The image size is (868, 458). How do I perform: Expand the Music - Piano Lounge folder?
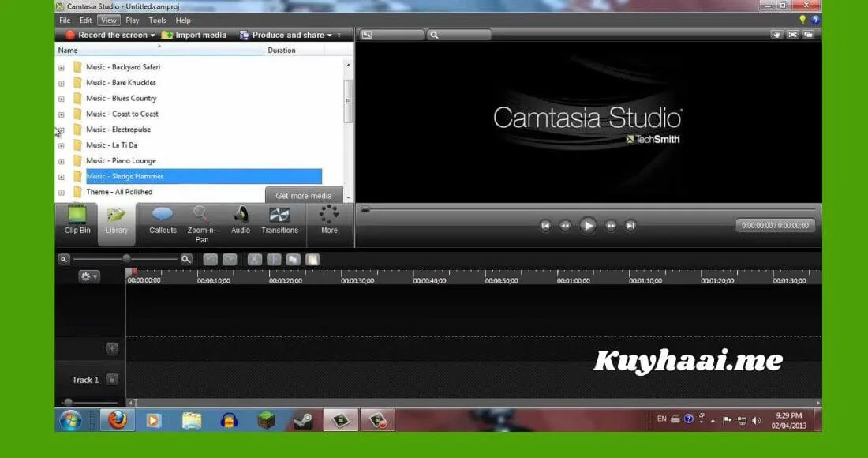[x=62, y=161]
